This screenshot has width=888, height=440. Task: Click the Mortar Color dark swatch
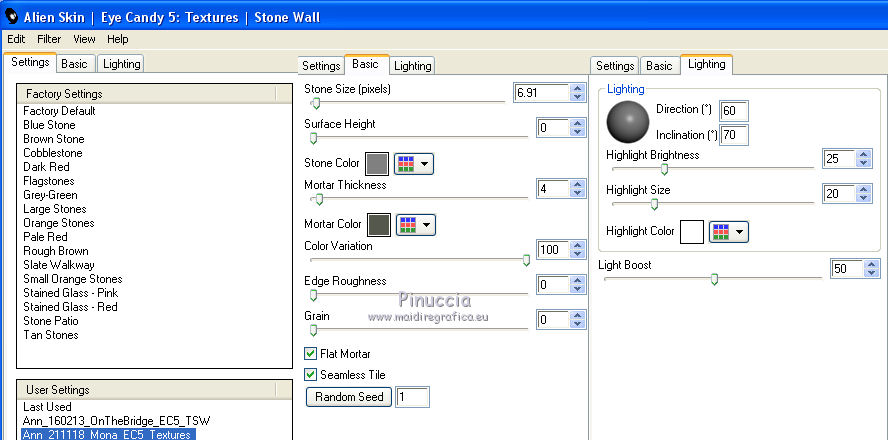tap(379, 225)
